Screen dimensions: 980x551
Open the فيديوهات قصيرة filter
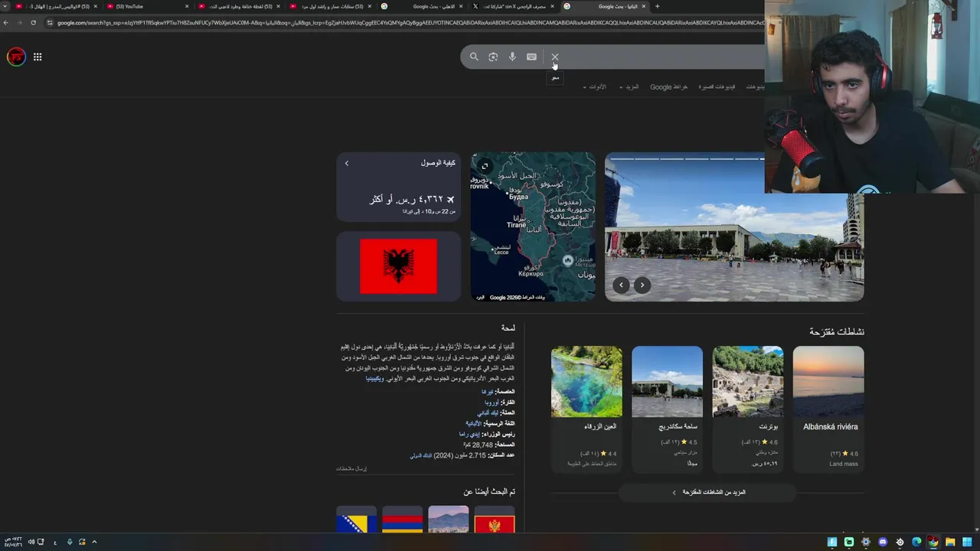717,86
